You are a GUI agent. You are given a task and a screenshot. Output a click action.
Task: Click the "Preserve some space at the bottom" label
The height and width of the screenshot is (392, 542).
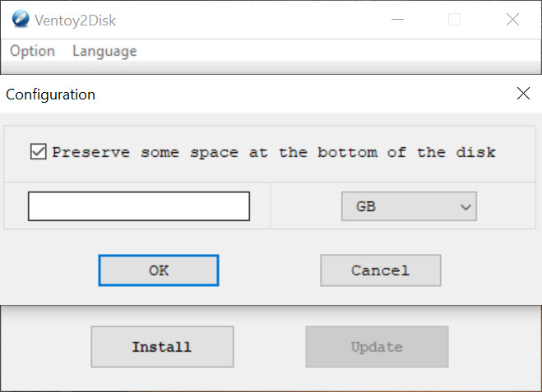(x=274, y=152)
